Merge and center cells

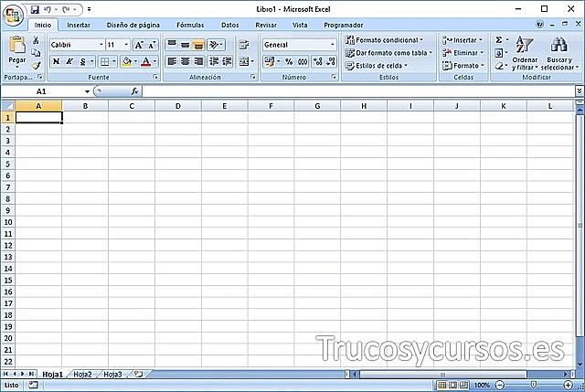pos(244,61)
